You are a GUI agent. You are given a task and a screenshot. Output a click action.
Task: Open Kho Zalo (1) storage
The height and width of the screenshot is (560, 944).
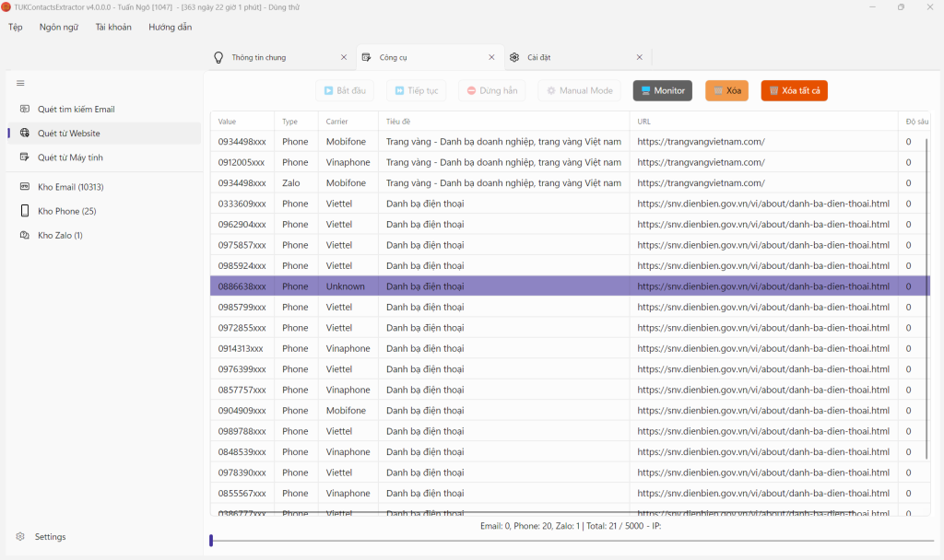pyautogui.click(x=60, y=236)
